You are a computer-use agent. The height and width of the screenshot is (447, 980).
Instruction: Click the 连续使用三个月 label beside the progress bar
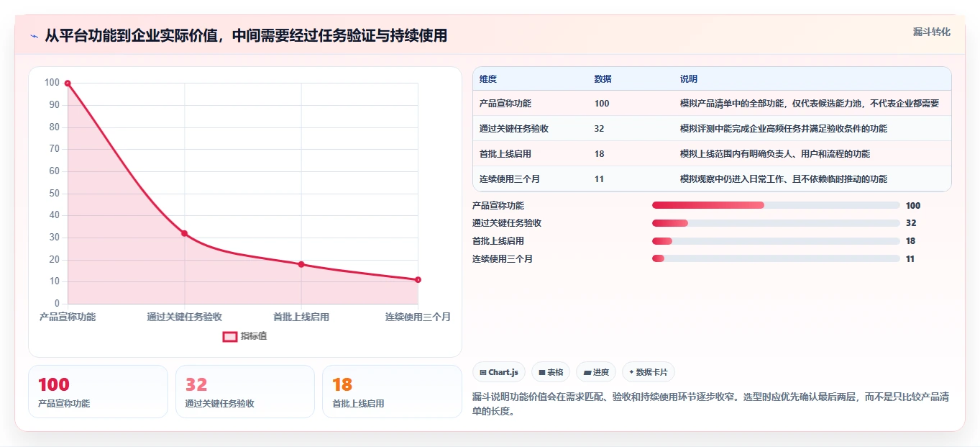(503, 259)
